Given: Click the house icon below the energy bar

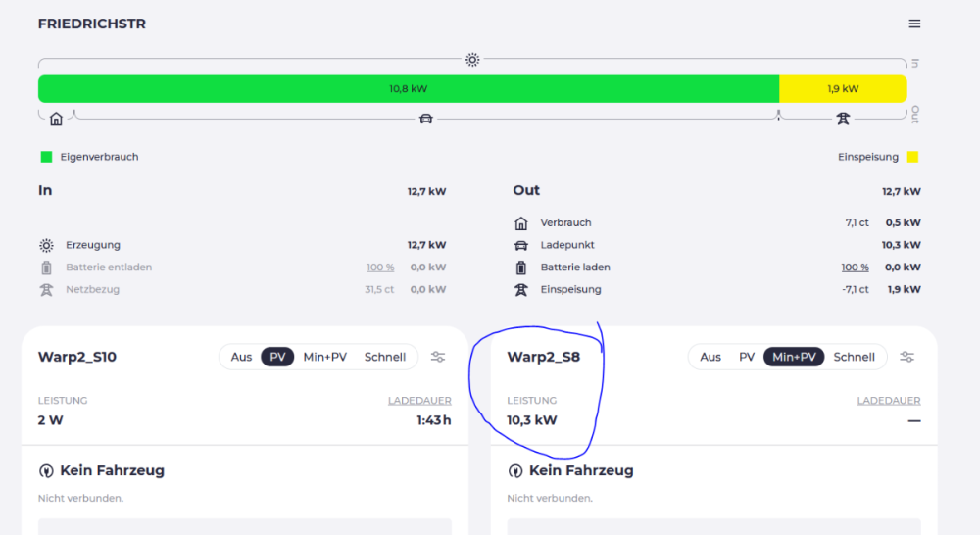Looking at the screenshot, I should (x=56, y=119).
